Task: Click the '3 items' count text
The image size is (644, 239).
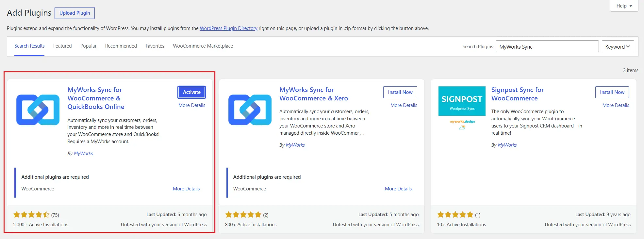Action: click(x=630, y=70)
